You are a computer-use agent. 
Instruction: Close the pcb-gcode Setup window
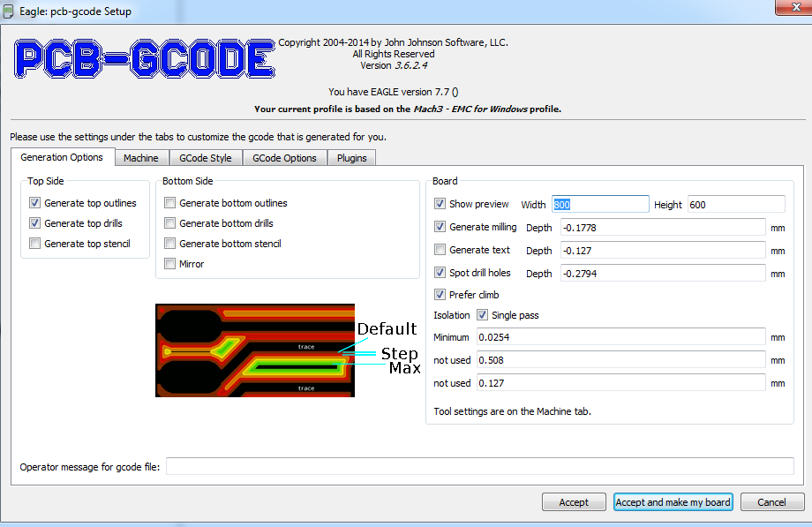795,7
